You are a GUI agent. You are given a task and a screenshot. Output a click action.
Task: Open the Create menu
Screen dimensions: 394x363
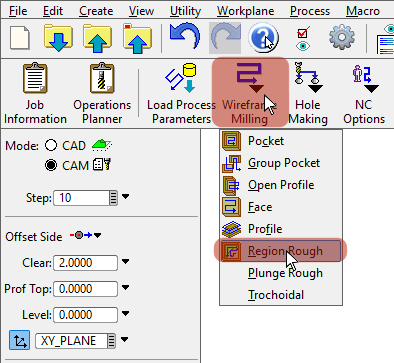[96, 11]
